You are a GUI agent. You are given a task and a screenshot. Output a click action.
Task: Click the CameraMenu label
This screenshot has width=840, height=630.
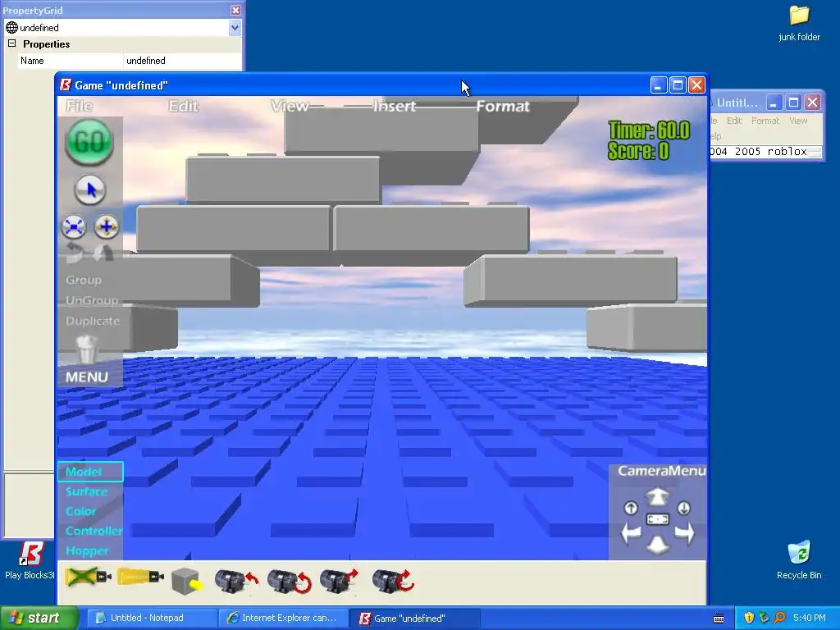662,470
